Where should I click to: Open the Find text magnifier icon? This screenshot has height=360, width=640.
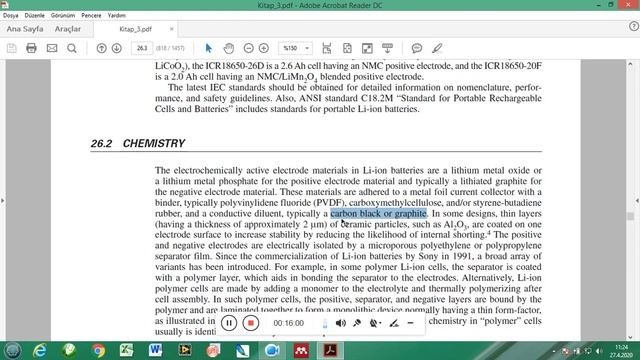pos(72,48)
